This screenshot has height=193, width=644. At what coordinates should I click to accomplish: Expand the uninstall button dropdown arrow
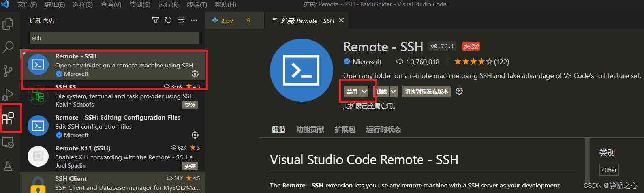click(394, 91)
